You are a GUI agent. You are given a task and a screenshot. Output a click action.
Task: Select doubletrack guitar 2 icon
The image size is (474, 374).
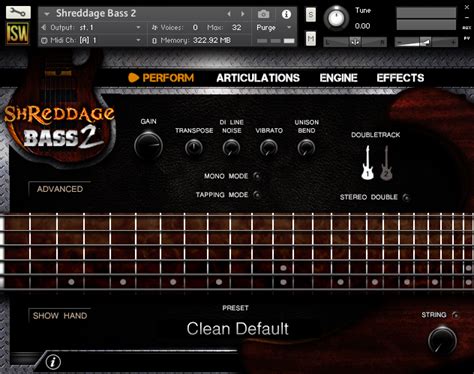(386, 163)
